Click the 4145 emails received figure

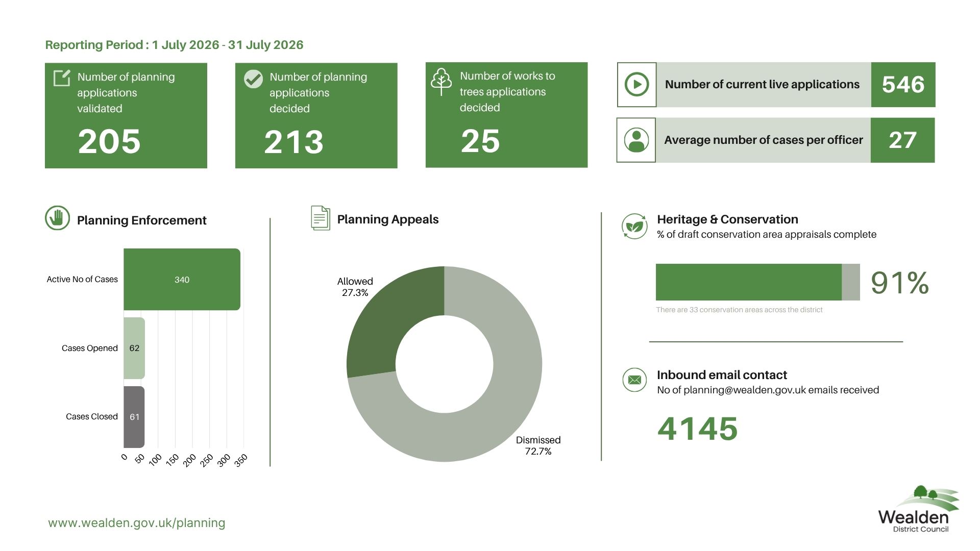698,429
